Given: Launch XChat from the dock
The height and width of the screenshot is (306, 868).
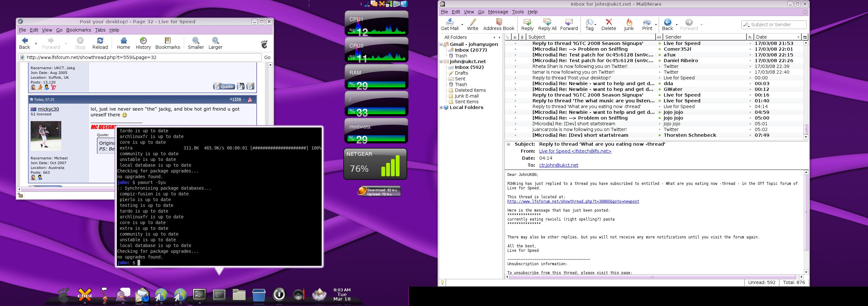Looking at the screenshot, I should [x=85, y=295].
